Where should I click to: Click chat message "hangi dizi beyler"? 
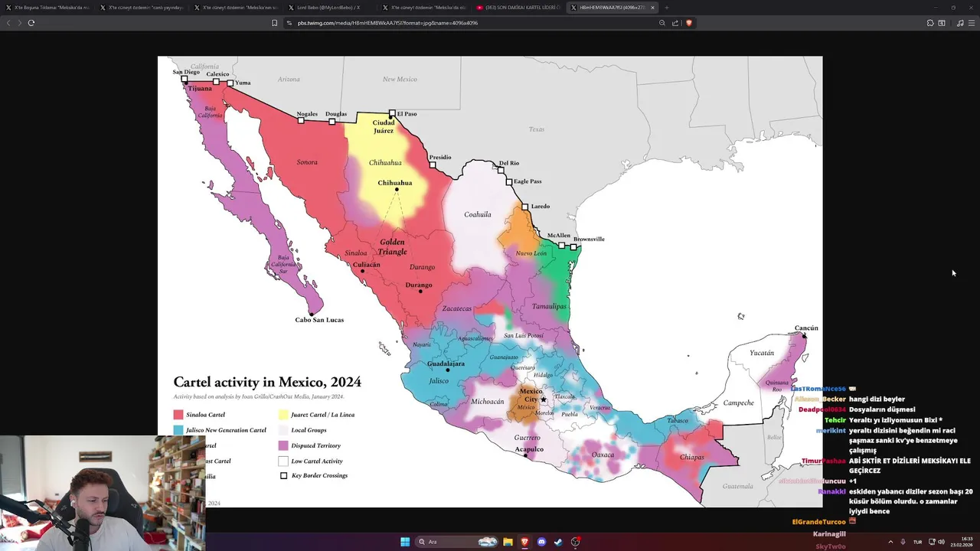click(877, 399)
